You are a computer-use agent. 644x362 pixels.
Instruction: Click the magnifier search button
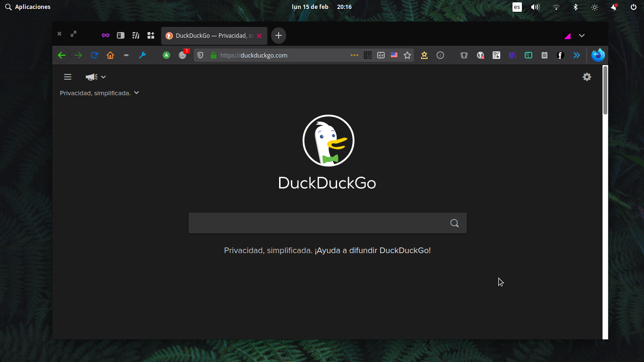(x=454, y=223)
